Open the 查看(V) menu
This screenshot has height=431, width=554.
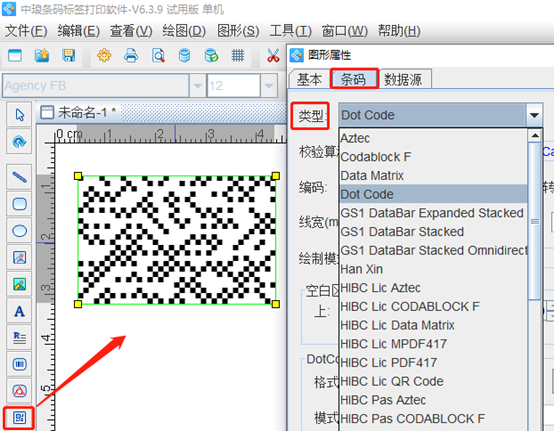point(131,31)
